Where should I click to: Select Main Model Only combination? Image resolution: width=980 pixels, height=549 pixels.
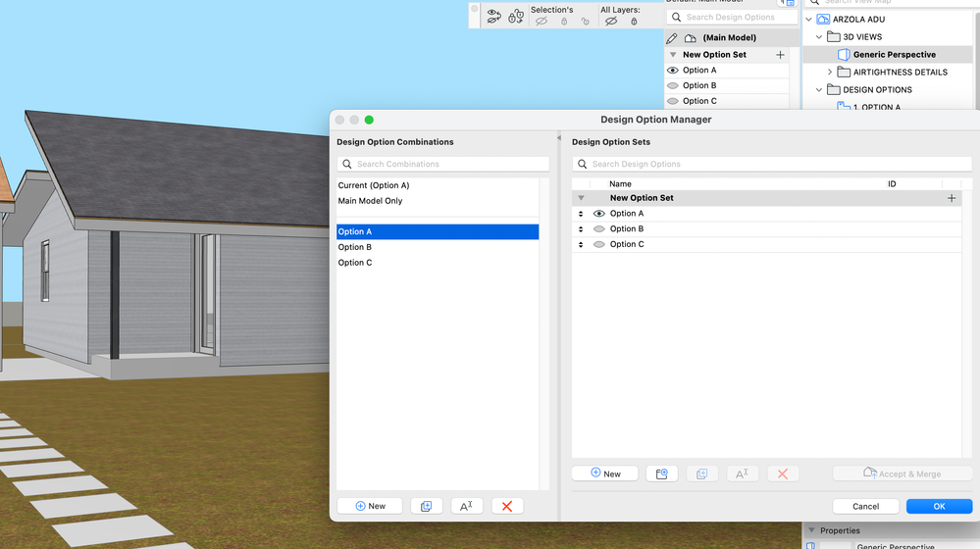click(438, 201)
